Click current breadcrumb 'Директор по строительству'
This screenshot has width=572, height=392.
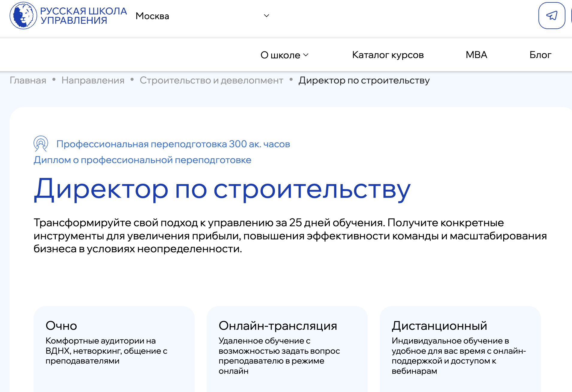[364, 80]
